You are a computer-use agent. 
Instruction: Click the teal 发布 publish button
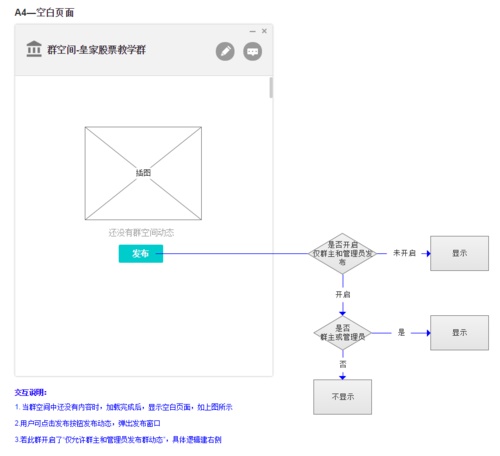coord(141,254)
